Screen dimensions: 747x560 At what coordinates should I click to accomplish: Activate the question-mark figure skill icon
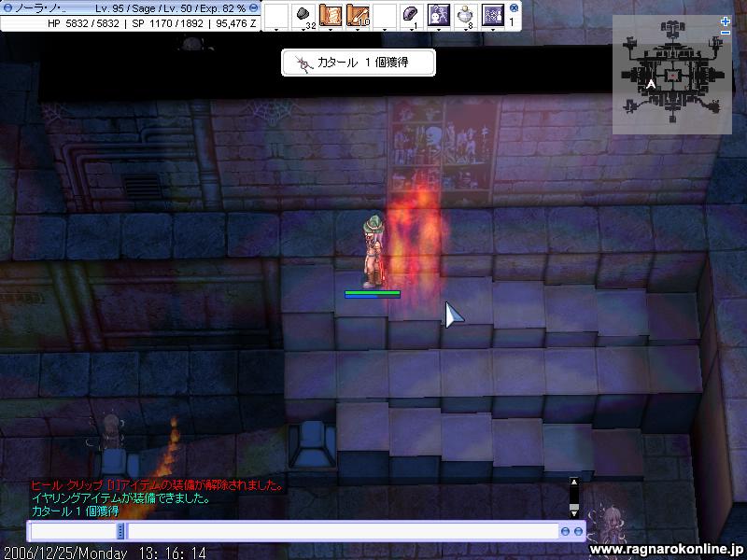point(439,16)
